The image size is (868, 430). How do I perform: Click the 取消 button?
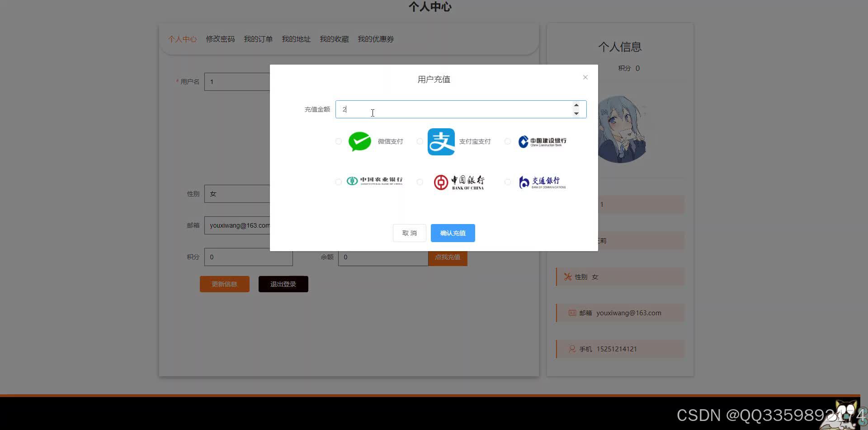click(x=410, y=233)
